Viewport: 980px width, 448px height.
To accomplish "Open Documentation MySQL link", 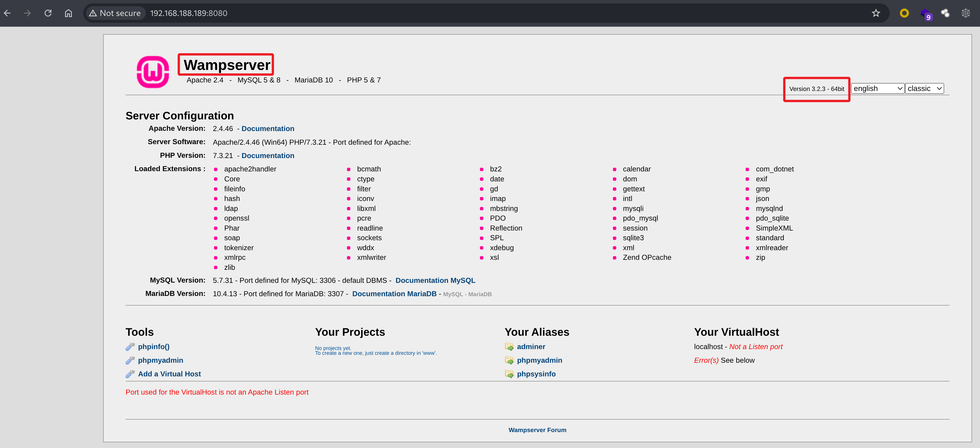I will 435,281.
